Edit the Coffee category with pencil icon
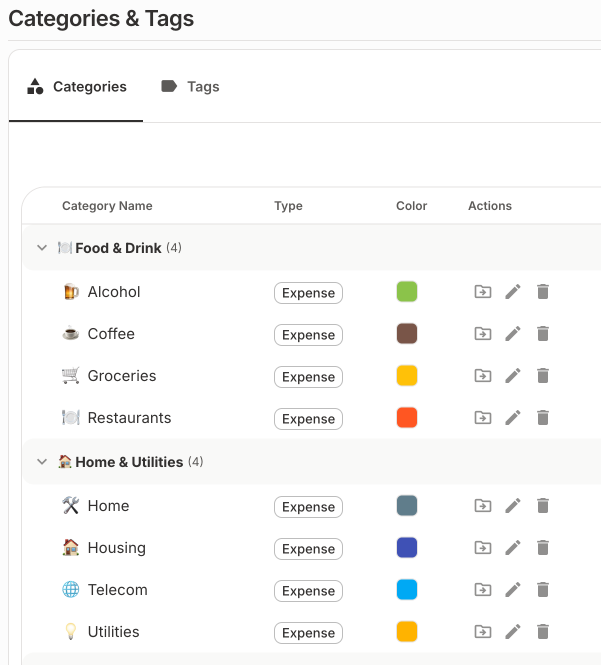This screenshot has height=665, width=601. click(513, 334)
